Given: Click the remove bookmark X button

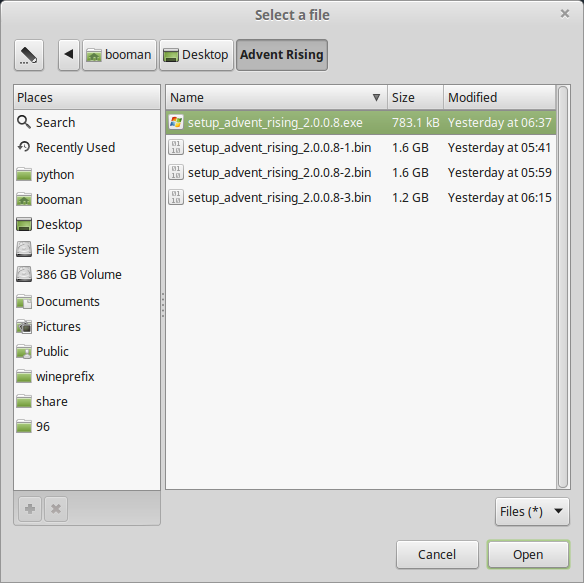Looking at the screenshot, I should [x=56, y=509].
